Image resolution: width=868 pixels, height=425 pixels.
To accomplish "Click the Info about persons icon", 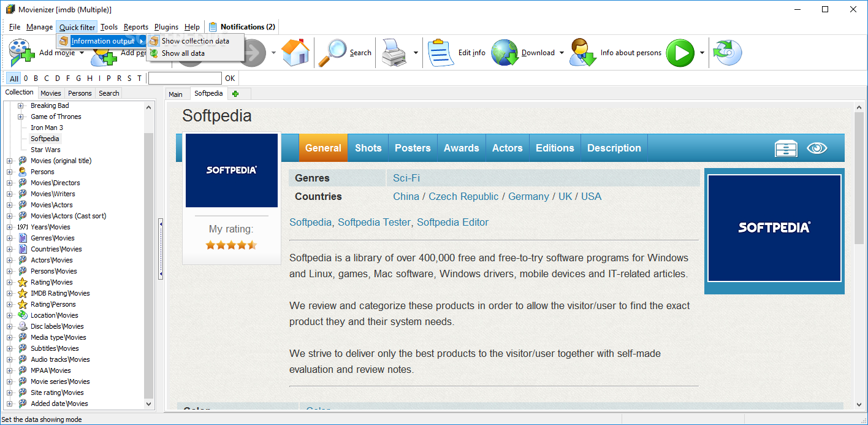I will click(x=583, y=53).
